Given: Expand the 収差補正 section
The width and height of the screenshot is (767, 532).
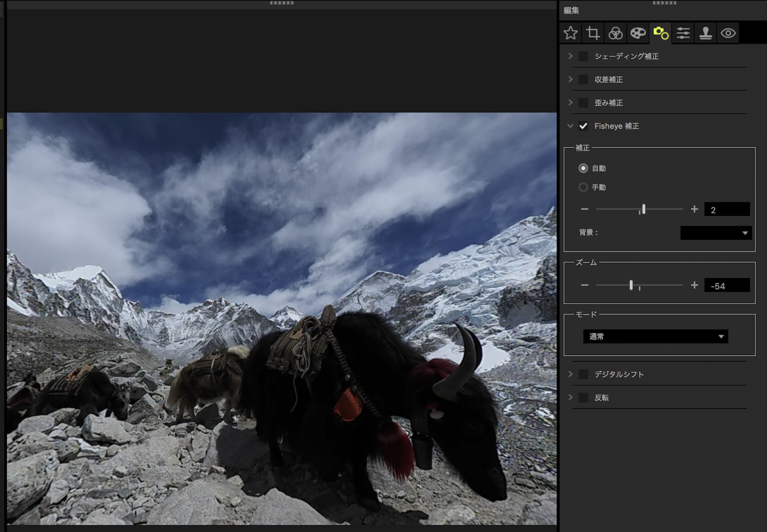Looking at the screenshot, I should pos(570,79).
